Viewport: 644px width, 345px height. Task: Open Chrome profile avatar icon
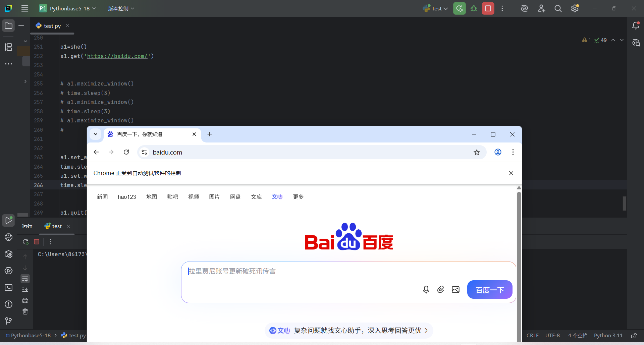pyautogui.click(x=498, y=152)
